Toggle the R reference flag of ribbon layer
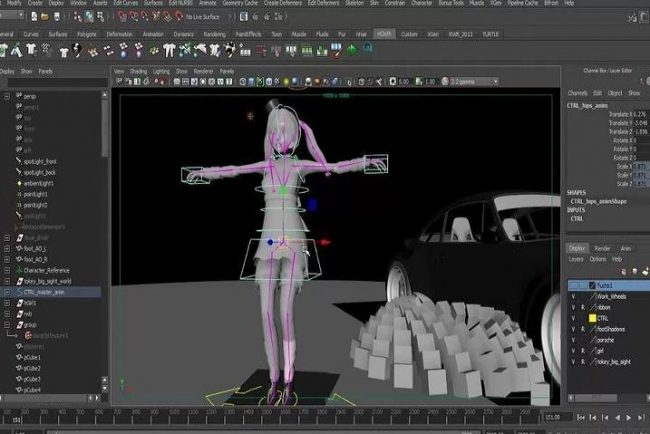 [583, 308]
